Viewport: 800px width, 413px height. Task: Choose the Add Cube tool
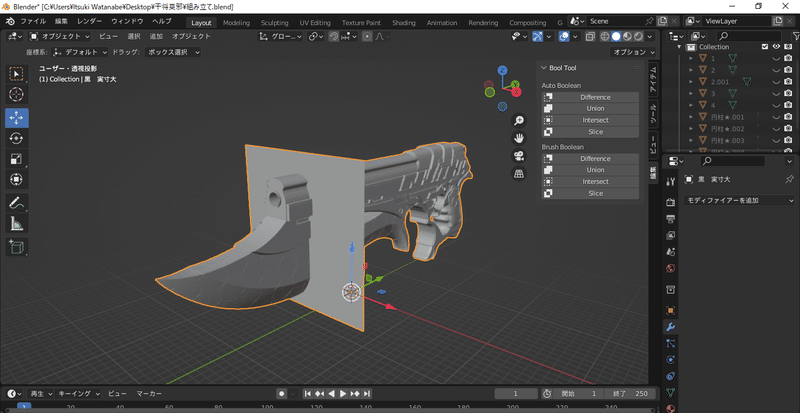[17, 247]
